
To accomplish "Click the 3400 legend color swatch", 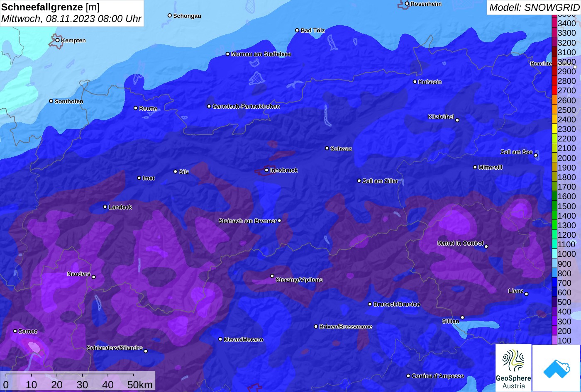I will [554, 24].
